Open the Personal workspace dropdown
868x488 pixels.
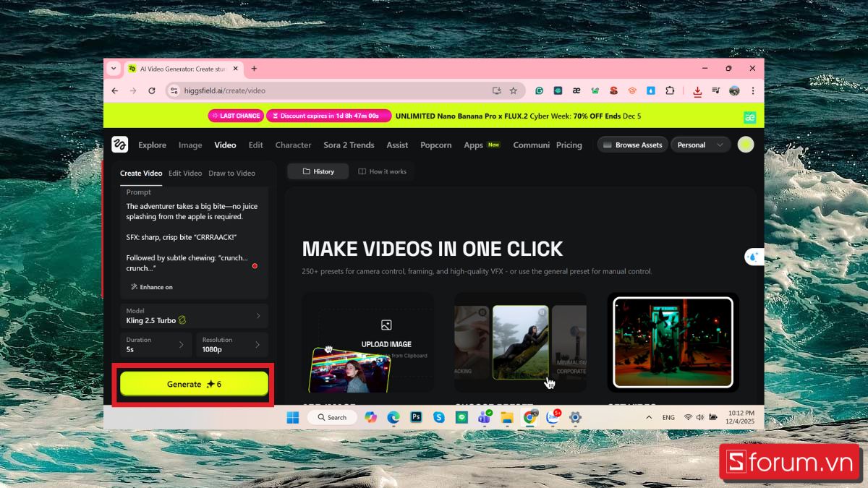(700, 145)
